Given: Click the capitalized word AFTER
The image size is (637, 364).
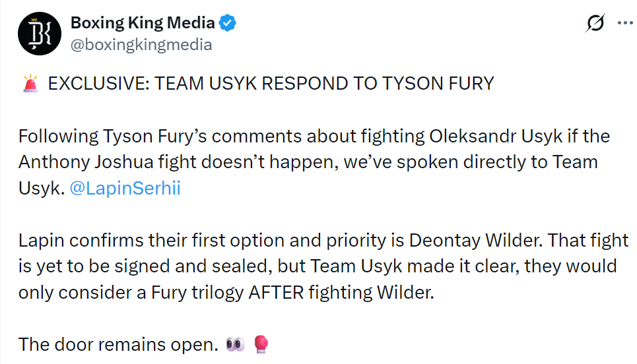Looking at the screenshot, I should click(276, 293).
